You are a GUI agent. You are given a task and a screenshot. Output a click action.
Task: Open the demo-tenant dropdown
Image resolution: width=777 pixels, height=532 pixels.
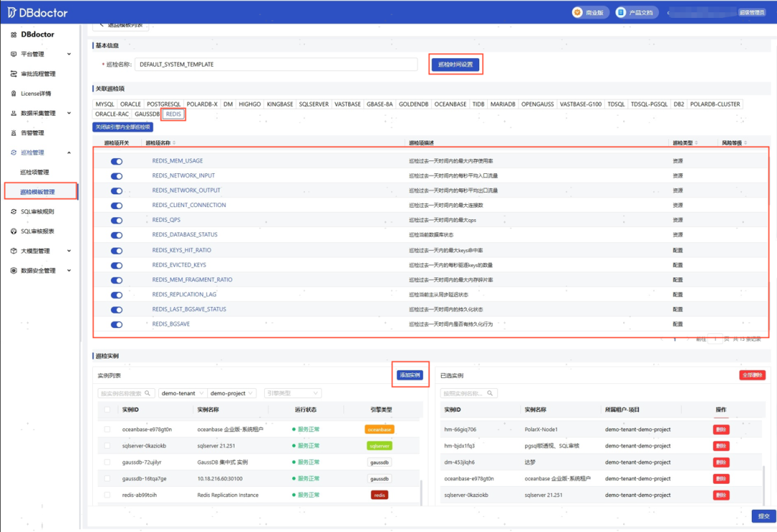coord(182,393)
